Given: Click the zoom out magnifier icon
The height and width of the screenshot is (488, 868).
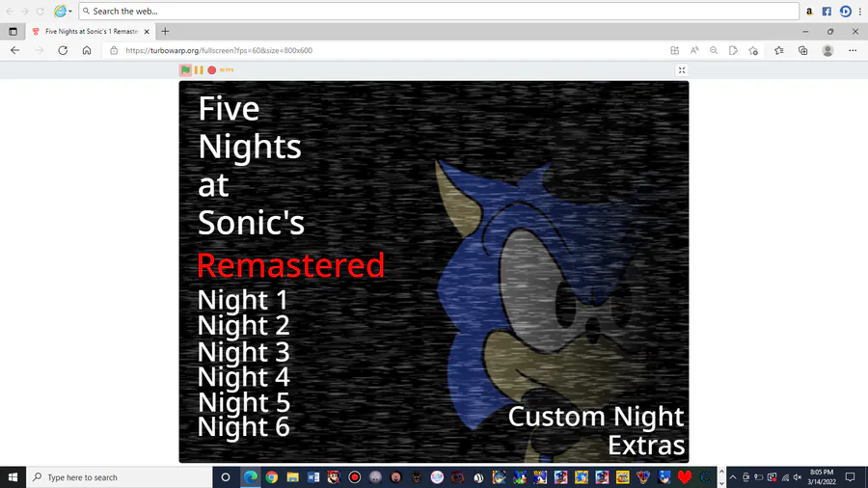Looking at the screenshot, I should coord(714,50).
